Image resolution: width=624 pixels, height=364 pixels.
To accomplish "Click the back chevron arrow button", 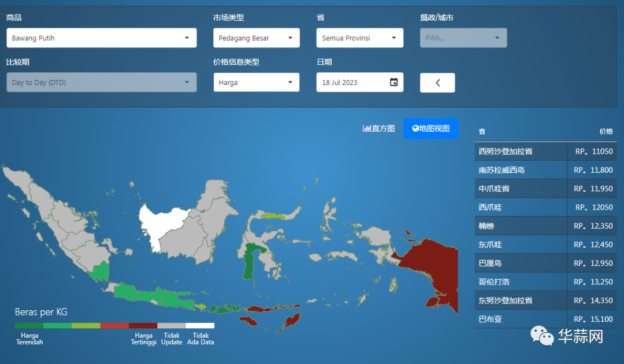I will coord(437,83).
